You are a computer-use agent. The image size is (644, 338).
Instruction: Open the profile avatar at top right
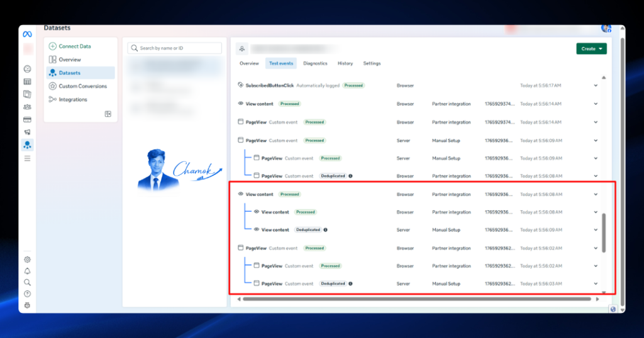(606, 28)
